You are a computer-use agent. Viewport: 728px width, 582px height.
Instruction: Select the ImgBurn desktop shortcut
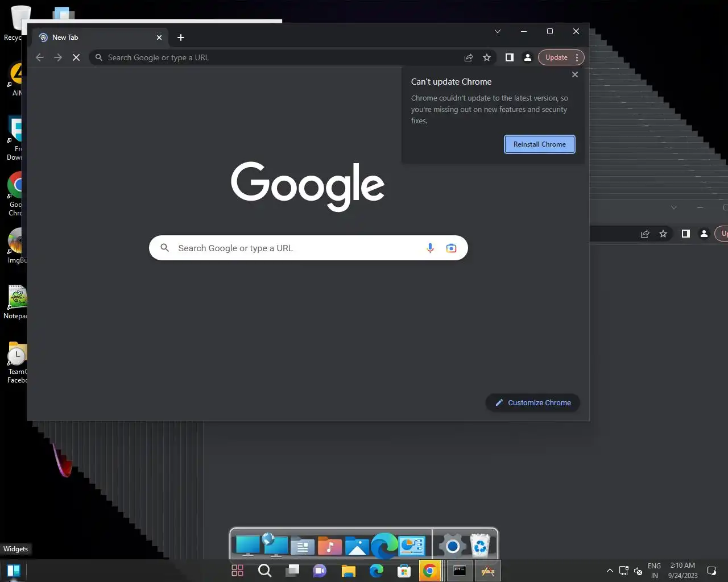point(17,247)
